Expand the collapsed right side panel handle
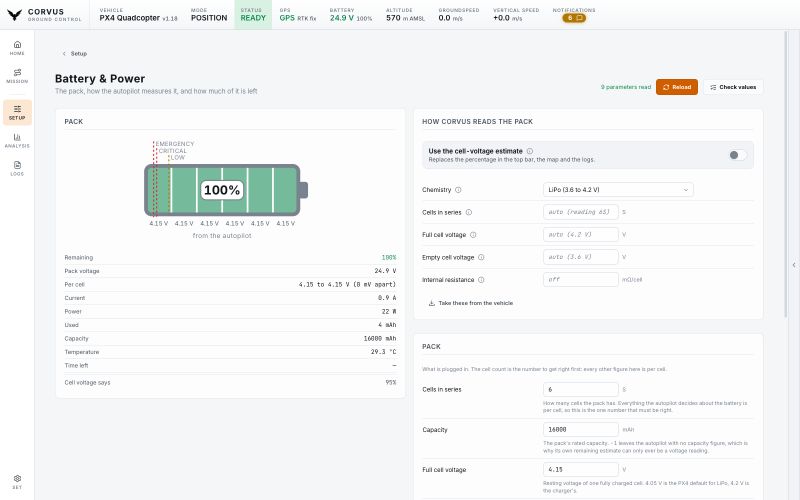800x500 pixels. pos(794,265)
